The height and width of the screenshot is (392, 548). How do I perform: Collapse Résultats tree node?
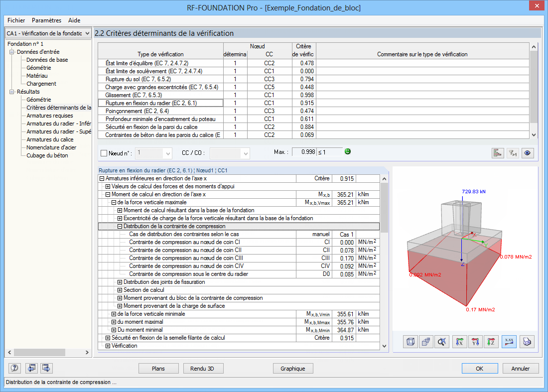12,92
